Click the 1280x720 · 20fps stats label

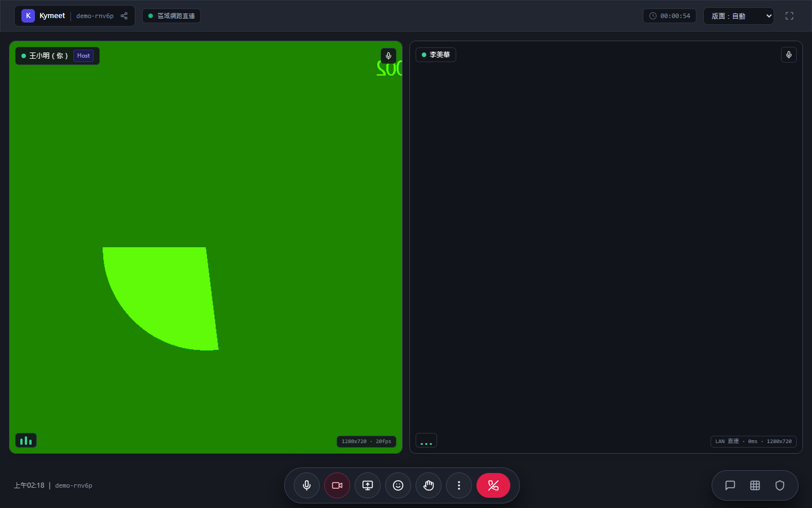[x=367, y=441]
